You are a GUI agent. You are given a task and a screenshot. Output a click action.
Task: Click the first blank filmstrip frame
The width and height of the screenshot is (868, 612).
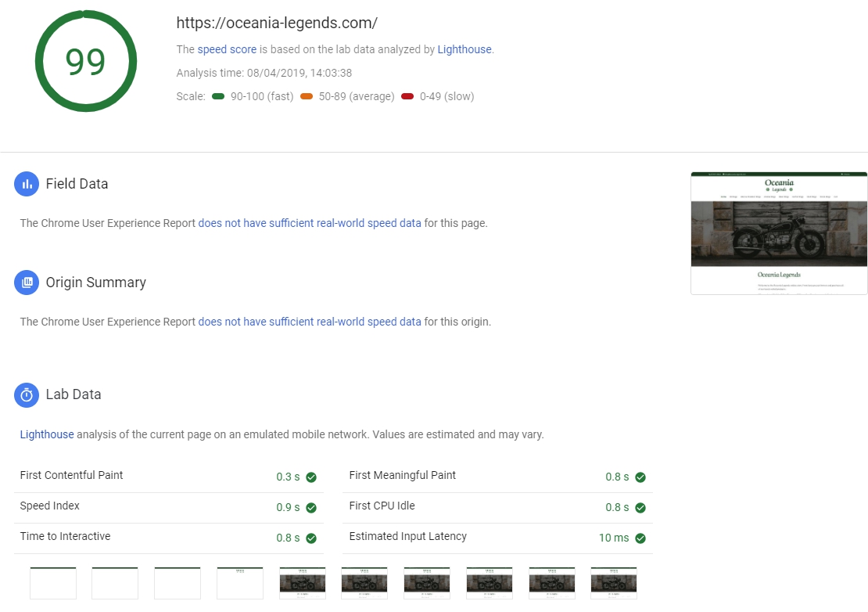coord(53,583)
